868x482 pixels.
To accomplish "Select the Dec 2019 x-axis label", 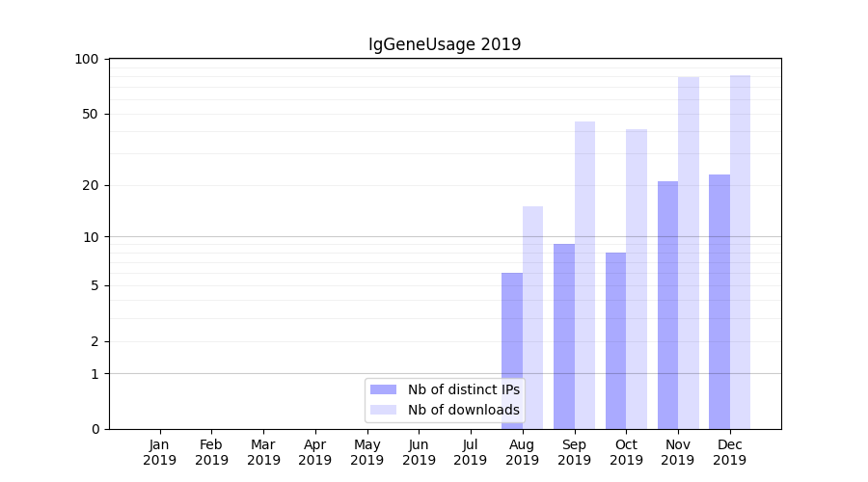I will (x=729, y=452).
